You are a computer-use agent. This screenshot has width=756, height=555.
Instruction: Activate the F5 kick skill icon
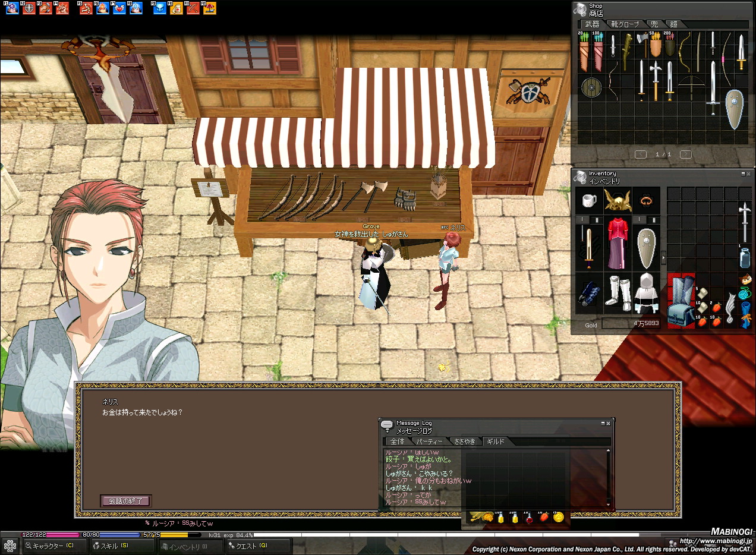(x=86, y=8)
